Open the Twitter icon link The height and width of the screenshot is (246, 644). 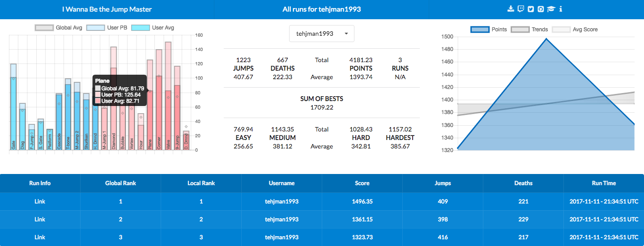(x=531, y=9)
